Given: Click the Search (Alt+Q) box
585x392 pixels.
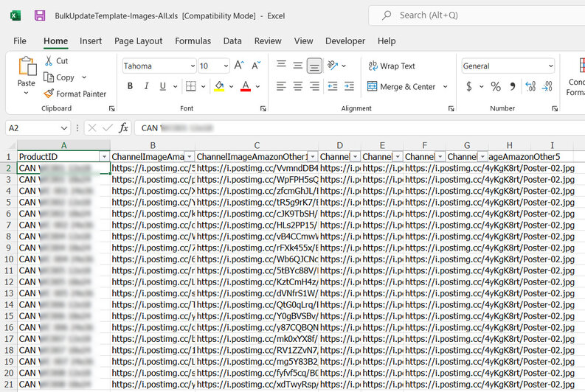Looking at the screenshot, I should tap(477, 15).
